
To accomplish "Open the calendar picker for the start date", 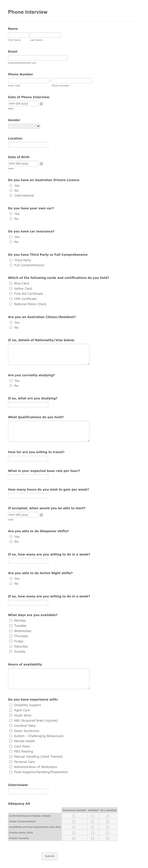I will pos(41,515).
